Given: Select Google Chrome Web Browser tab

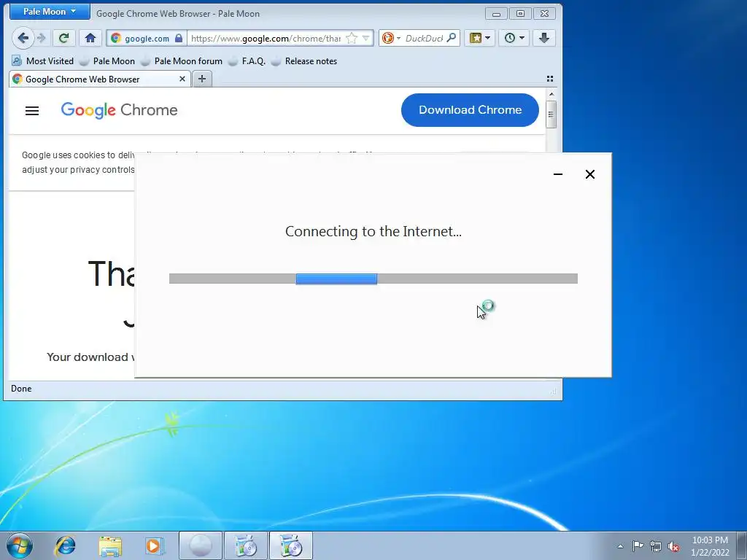Looking at the screenshot, I should [x=99, y=79].
